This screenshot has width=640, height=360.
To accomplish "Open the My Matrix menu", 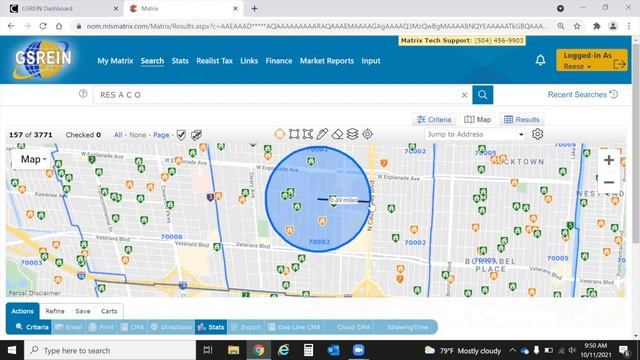I will [x=115, y=61].
